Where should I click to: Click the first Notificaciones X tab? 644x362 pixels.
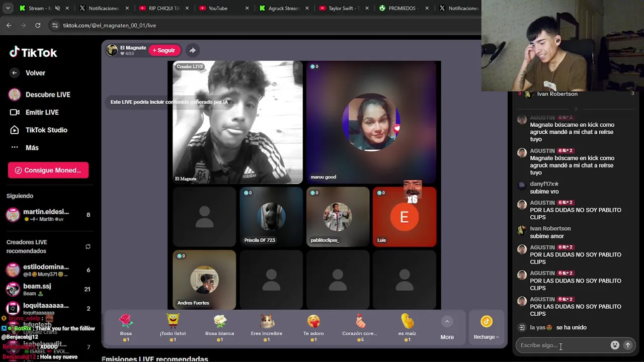pyautogui.click(x=103, y=8)
